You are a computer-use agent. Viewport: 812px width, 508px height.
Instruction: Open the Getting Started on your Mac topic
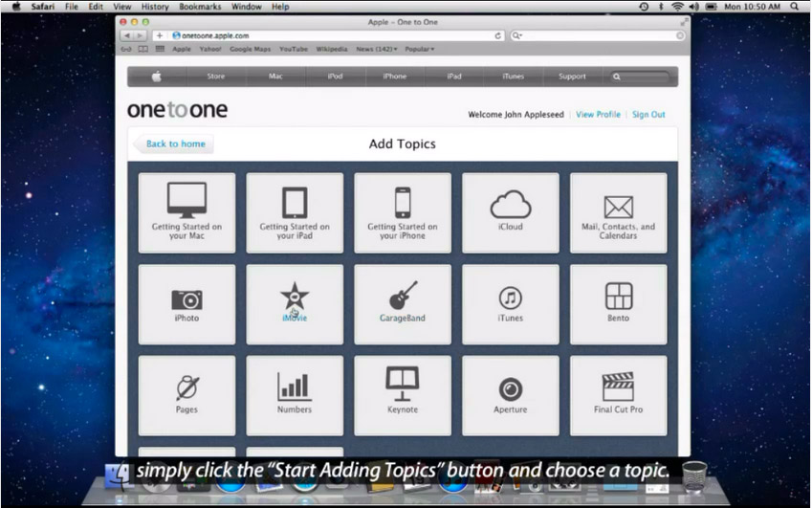click(187, 212)
